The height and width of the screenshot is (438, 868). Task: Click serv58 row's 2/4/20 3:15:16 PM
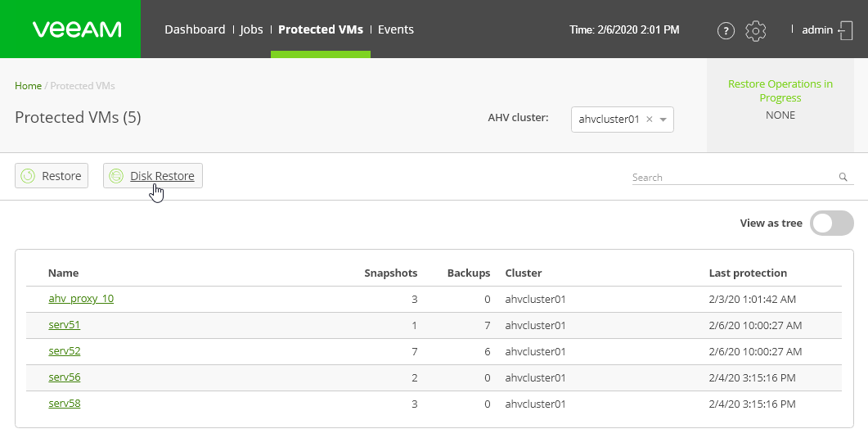pos(753,404)
